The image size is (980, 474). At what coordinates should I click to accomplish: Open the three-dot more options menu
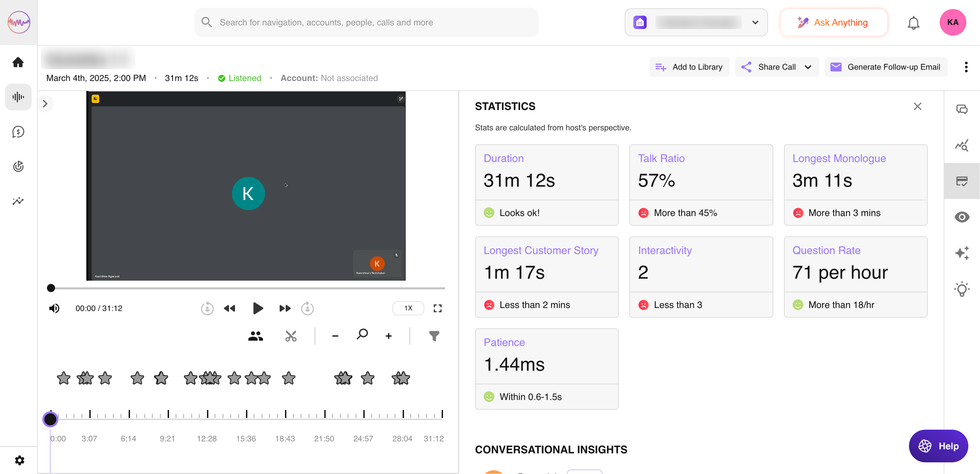(x=966, y=67)
